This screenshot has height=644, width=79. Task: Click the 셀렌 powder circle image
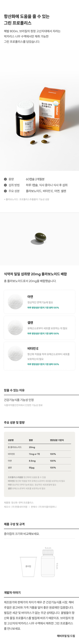point(15,328)
